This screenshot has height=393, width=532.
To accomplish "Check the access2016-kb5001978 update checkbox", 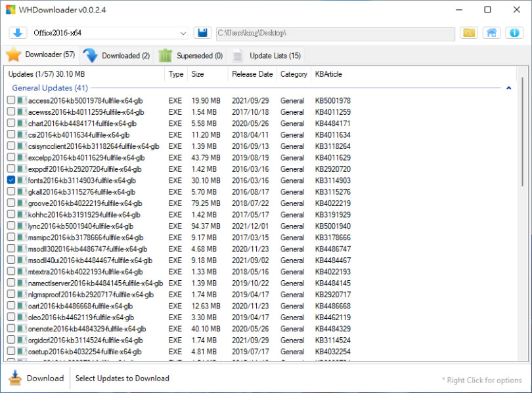I will (11, 100).
